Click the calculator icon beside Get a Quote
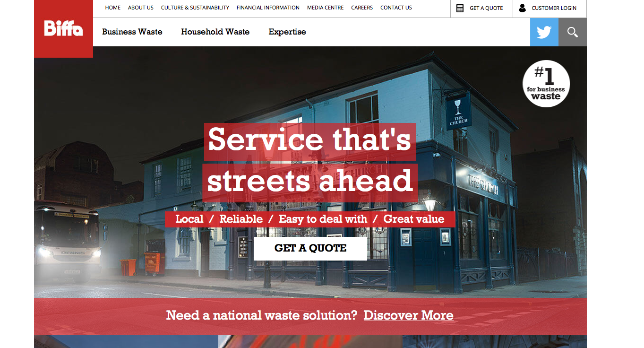 click(x=460, y=8)
